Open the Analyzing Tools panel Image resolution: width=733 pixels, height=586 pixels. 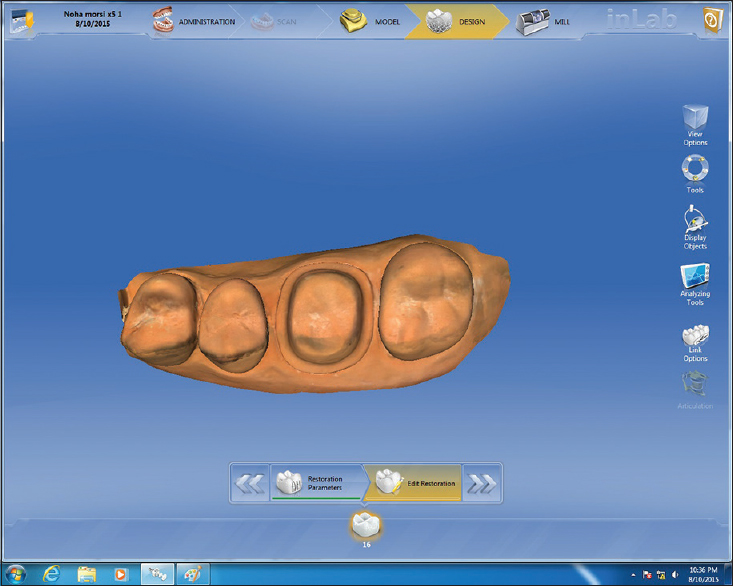[694, 282]
